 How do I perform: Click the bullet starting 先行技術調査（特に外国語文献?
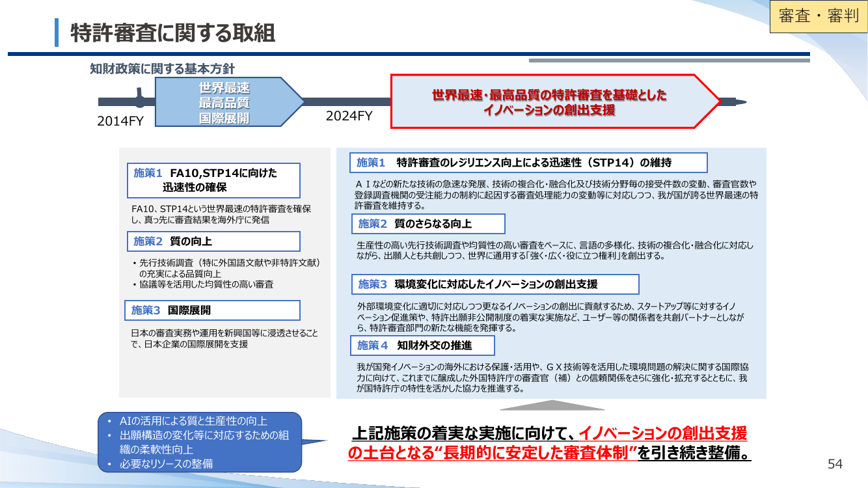click(228, 268)
